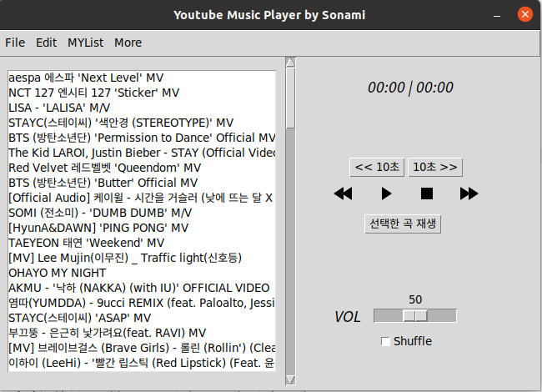Image resolution: width=542 pixels, height=392 pixels.
Task: Open the More menu
Action: pyautogui.click(x=128, y=43)
